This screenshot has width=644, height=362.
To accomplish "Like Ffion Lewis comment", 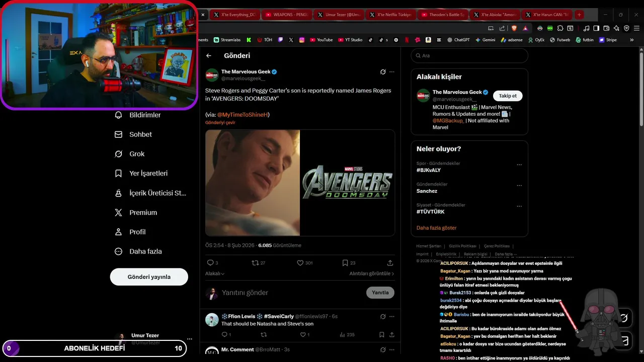I will point(305,334).
